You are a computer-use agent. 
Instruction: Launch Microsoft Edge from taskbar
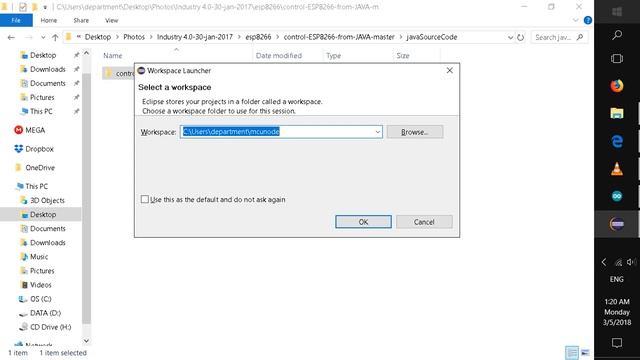[x=617, y=141]
